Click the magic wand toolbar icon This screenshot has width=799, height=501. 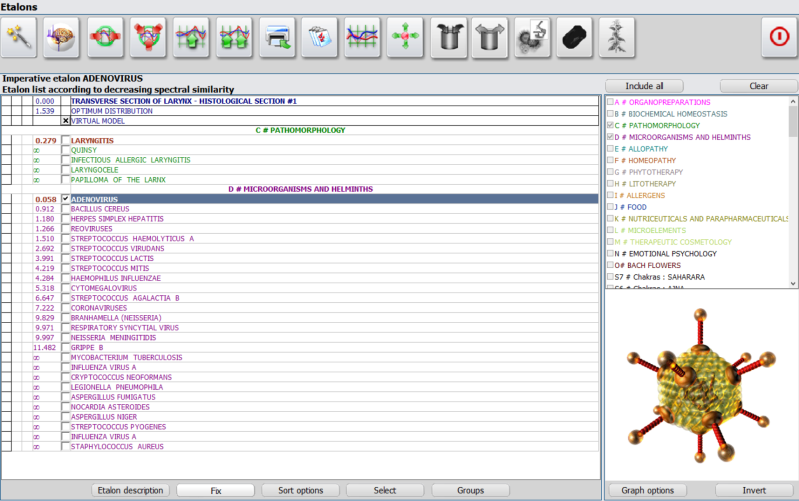click(x=20, y=37)
